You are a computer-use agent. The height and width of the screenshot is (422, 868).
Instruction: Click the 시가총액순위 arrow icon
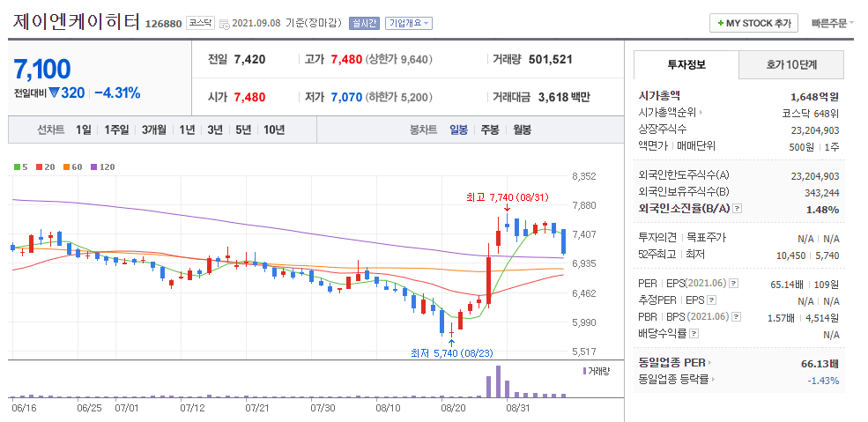click(701, 113)
